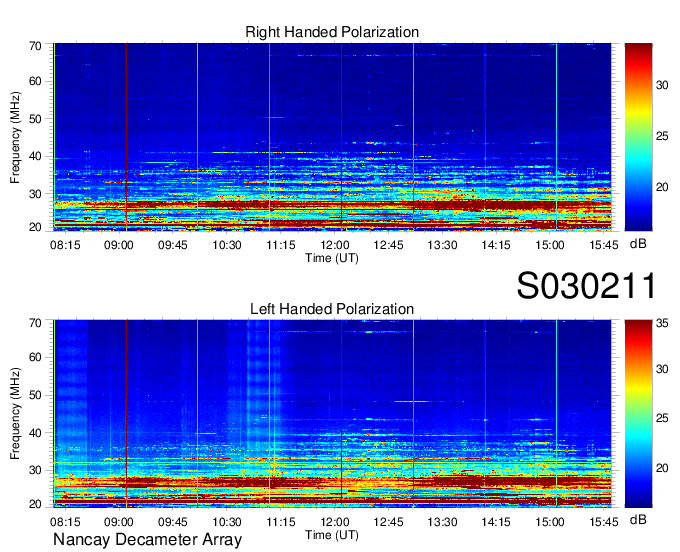Viewport: 680px width, 552px height.
Task: Click 09:45 time tick under Left Handed plot
Action: (x=173, y=521)
